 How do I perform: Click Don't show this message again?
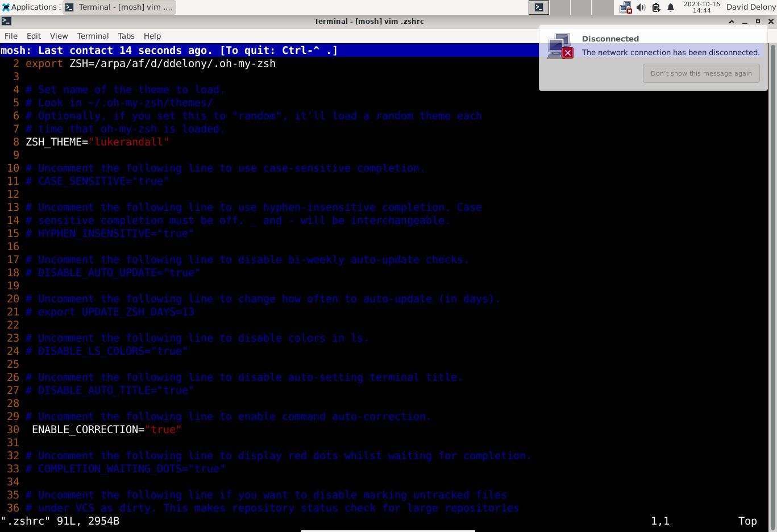(x=701, y=73)
